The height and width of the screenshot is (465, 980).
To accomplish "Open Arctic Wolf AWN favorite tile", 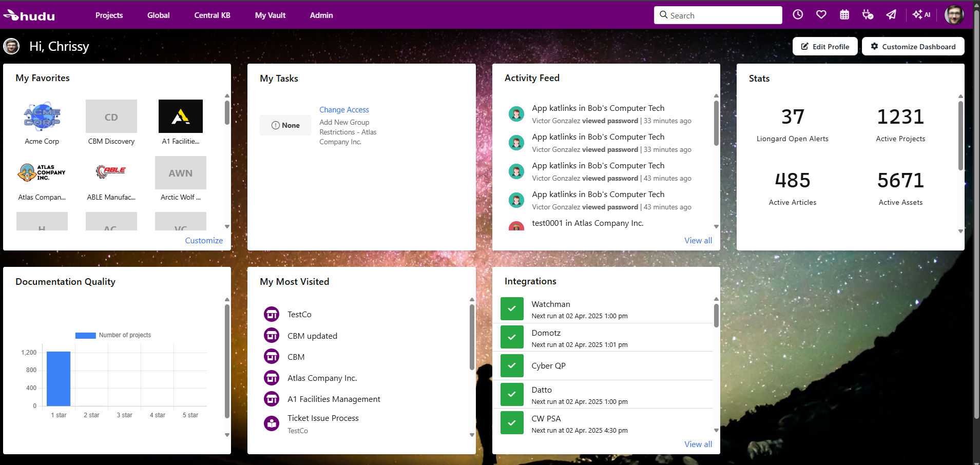I will click(181, 172).
